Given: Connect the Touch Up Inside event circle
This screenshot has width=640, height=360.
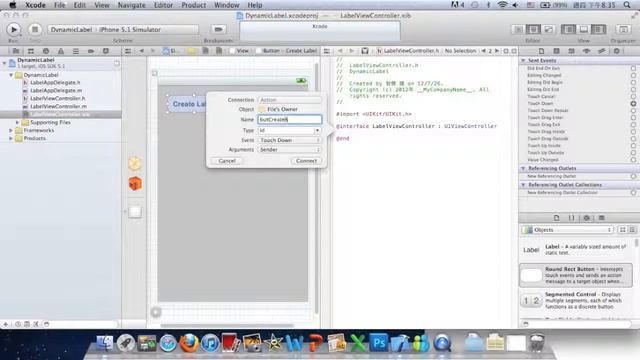Looking at the screenshot, I should coord(633,146).
